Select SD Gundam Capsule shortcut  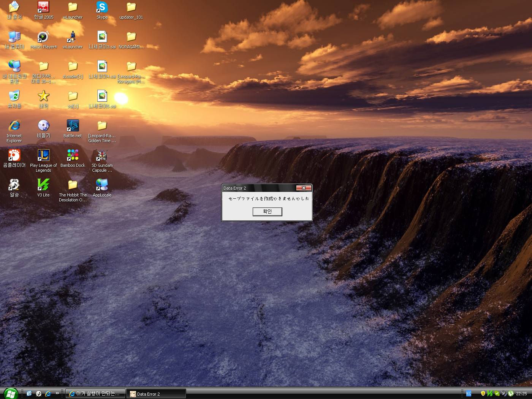[102, 155]
